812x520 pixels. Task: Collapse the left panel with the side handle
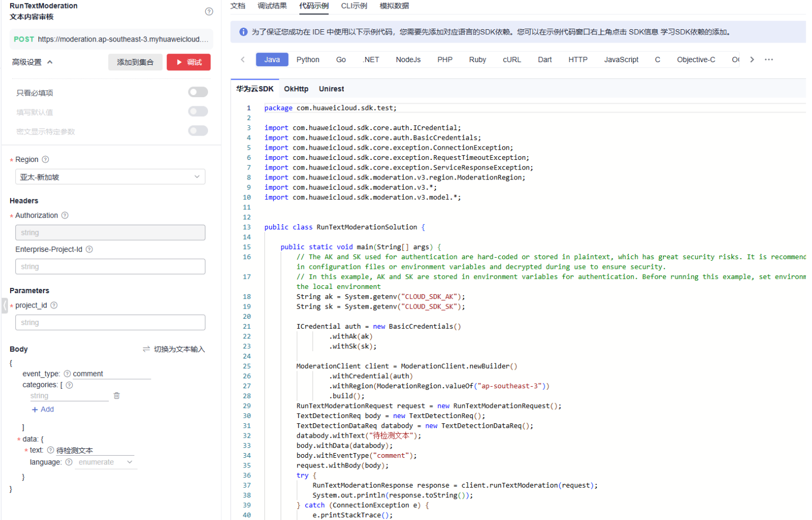pos(5,305)
